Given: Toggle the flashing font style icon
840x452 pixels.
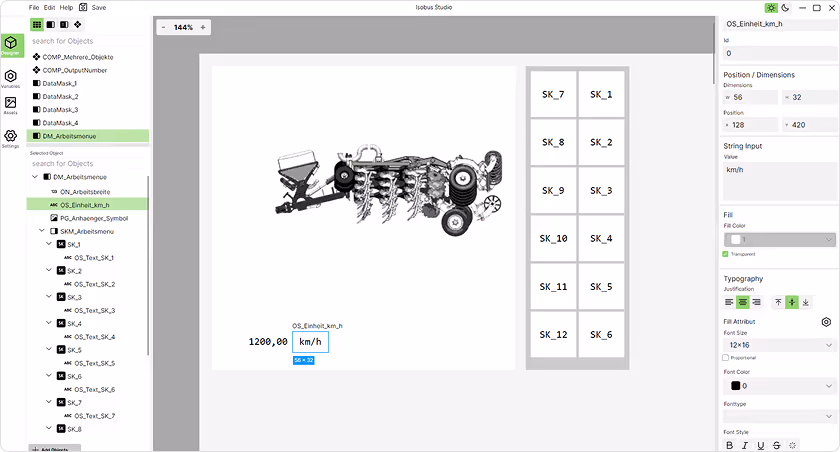Looking at the screenshot, I should tap(792, 446).
